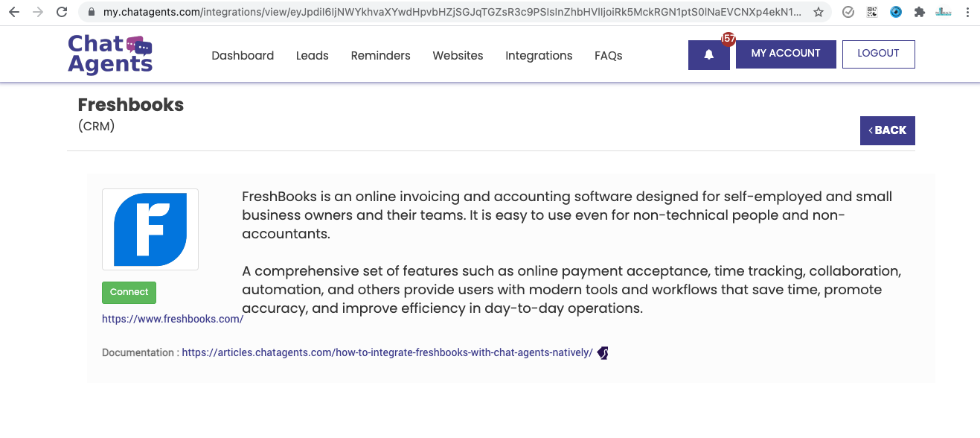Viewport: 980px width, 438px height.
Task: Go back with the Back button
Action: tap(888, 130)
